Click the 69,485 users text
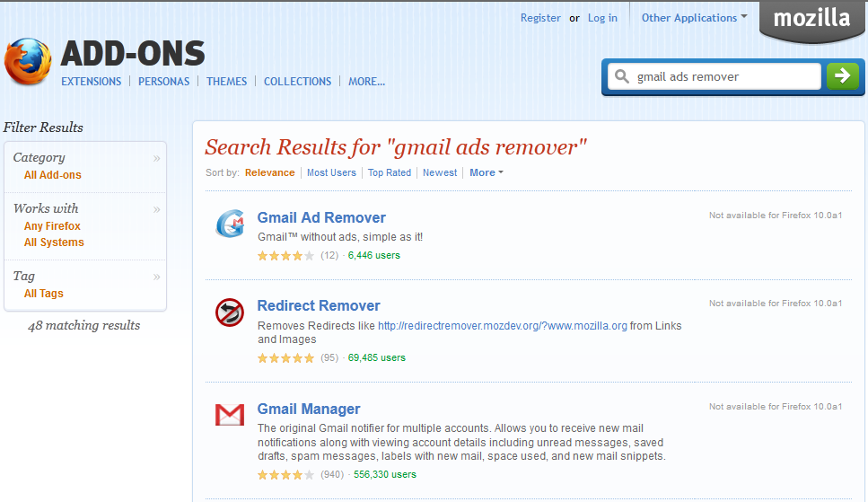The height and width of the screenshot is (502, 868). tap(377, 358)
